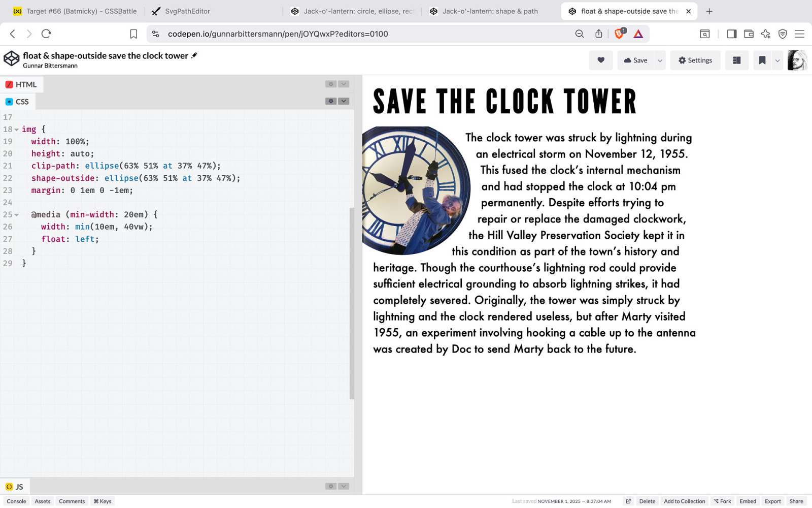812x508 pixels.
Task: Open the HTML editor settings gear
Action: (x=331, y=84)
